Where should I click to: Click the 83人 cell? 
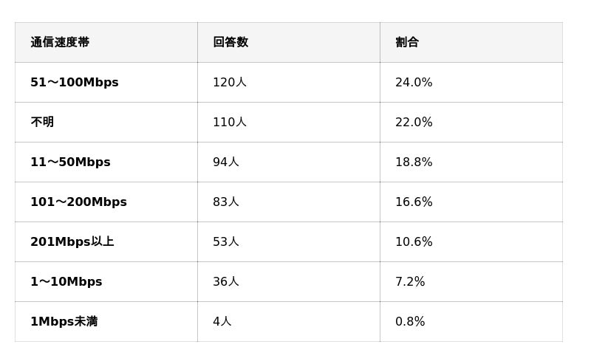tap(226, 202)
